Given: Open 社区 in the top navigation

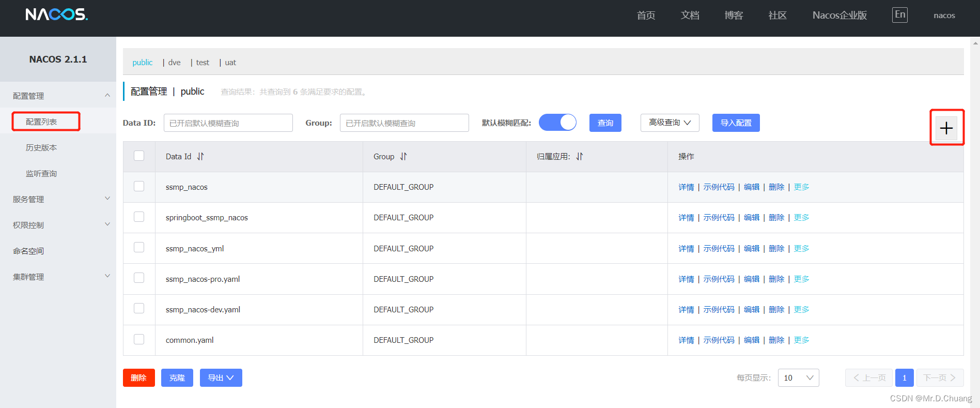Looking at the screenshot, I should [777, 15].
